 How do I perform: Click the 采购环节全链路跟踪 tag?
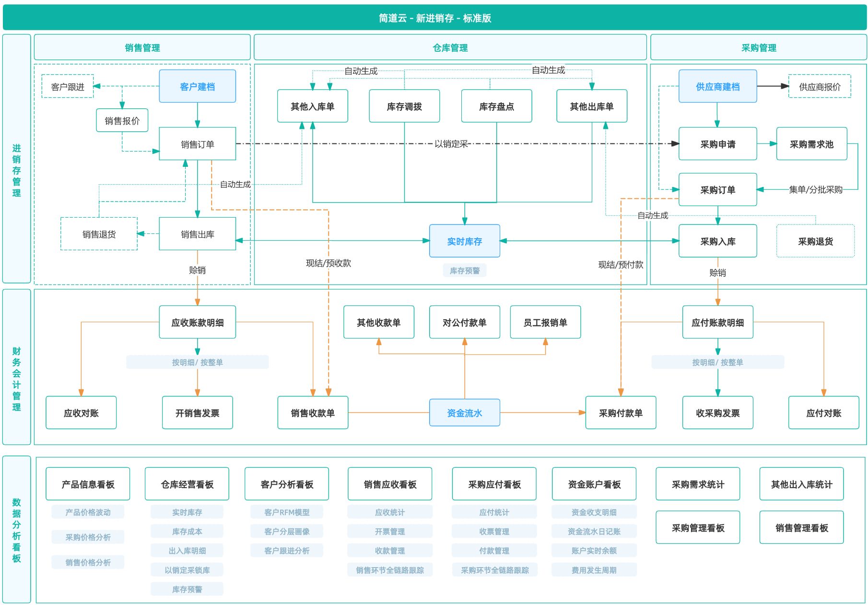[494, 570]
